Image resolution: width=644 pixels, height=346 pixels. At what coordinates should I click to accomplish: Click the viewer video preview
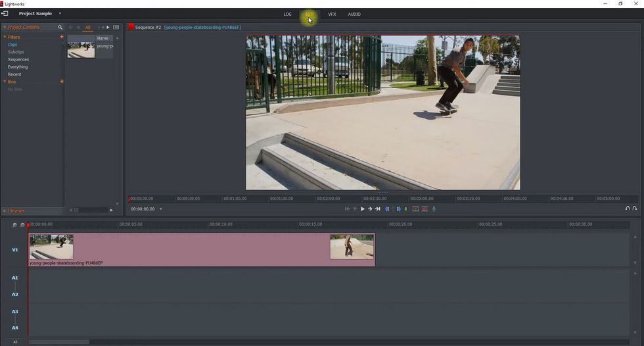[382, 112]
